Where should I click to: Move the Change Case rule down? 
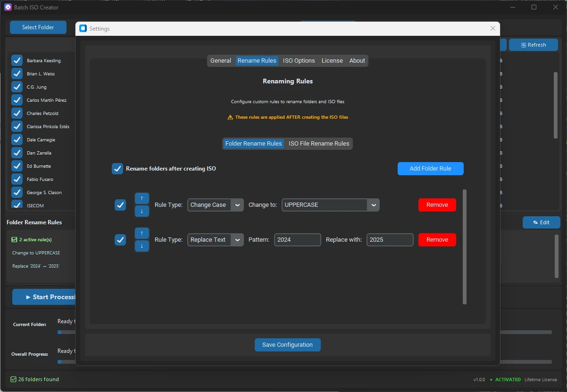click(142, 211)
